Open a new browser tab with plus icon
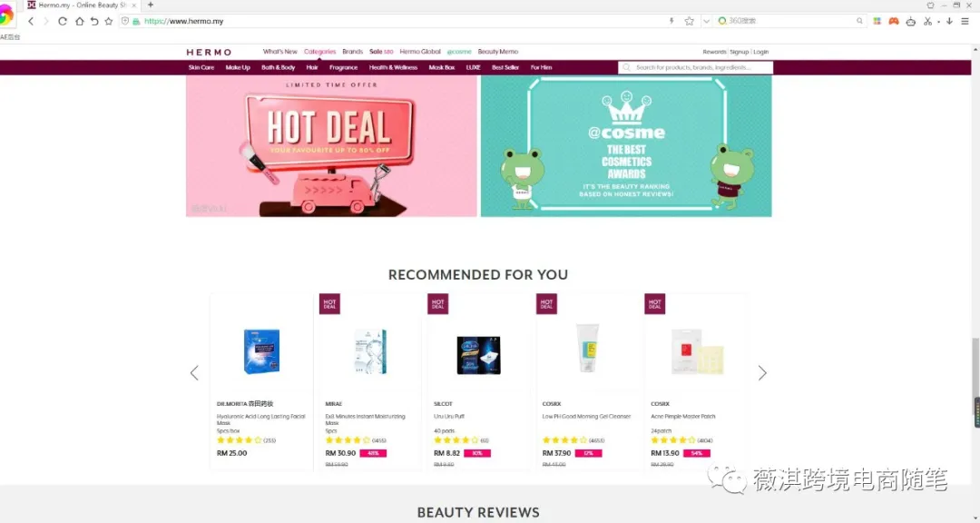Screen dimensions: 980x523 [150, 5]
